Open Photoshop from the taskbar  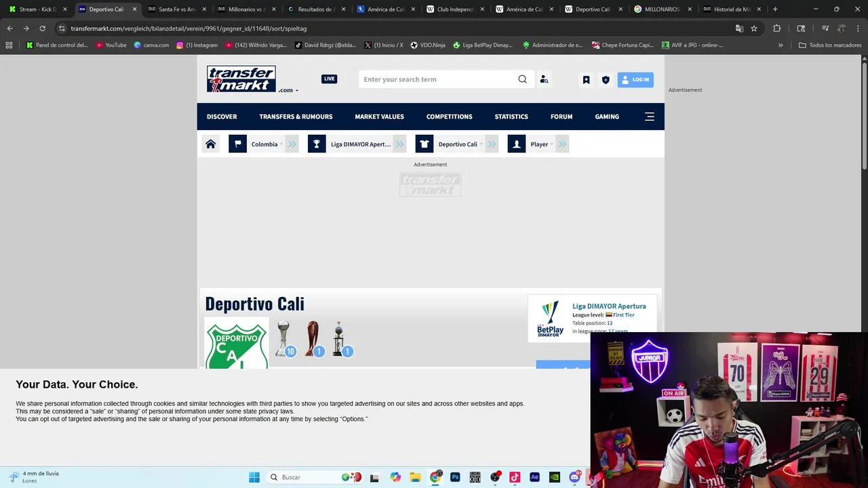pos(455,477)
